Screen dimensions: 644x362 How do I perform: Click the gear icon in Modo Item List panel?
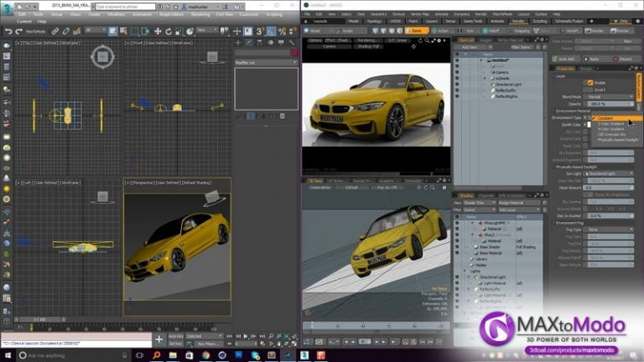click(542, 40)
